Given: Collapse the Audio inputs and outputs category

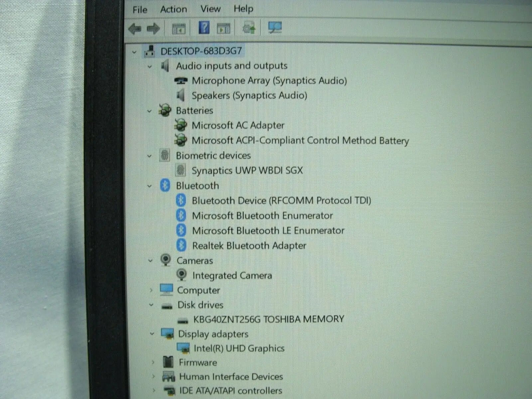Looking at the screenshot, I should 150,67.
